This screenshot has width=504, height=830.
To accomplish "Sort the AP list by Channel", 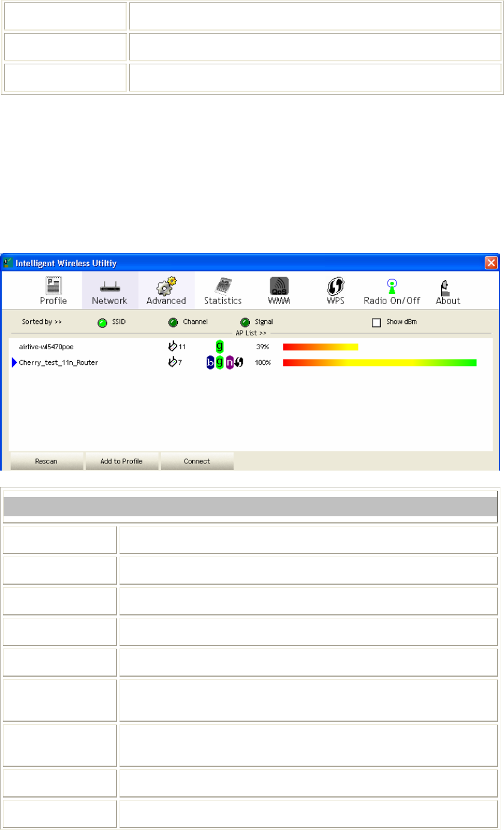I will pos(173,323).
